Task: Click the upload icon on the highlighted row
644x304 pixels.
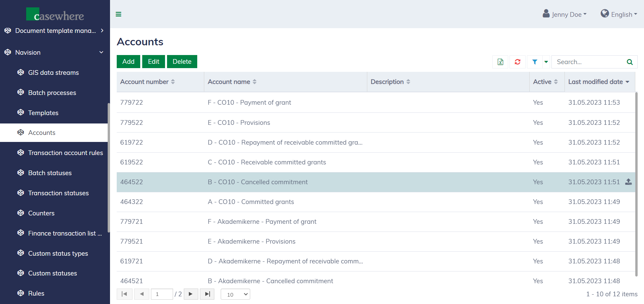Action: 628,182
